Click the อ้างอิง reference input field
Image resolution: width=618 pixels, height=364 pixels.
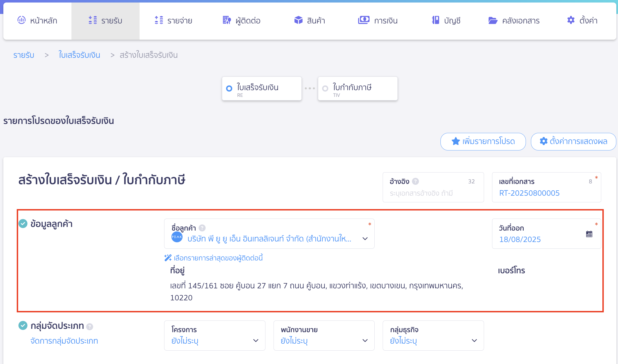(x=433, y=187)
